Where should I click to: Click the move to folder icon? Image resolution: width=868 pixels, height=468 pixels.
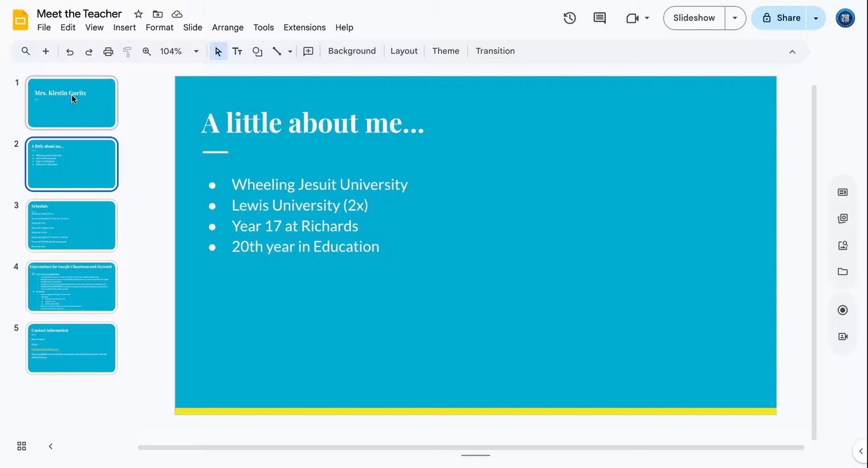click(x=157, y=14)
